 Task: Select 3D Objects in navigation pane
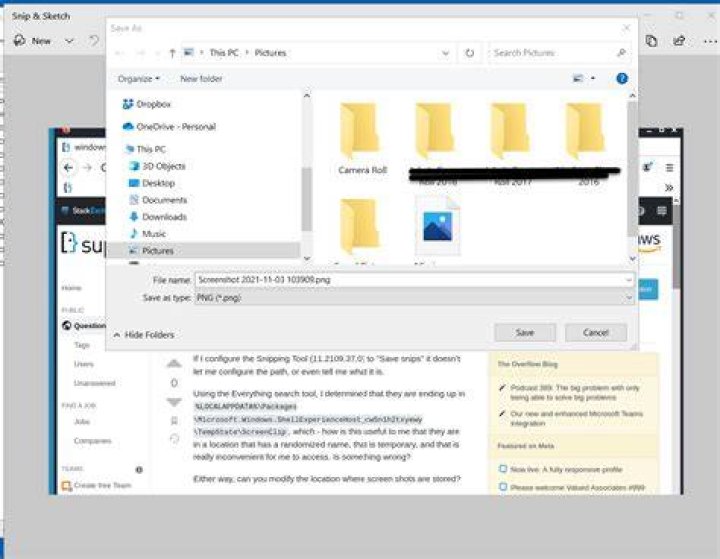pos(158,166)
